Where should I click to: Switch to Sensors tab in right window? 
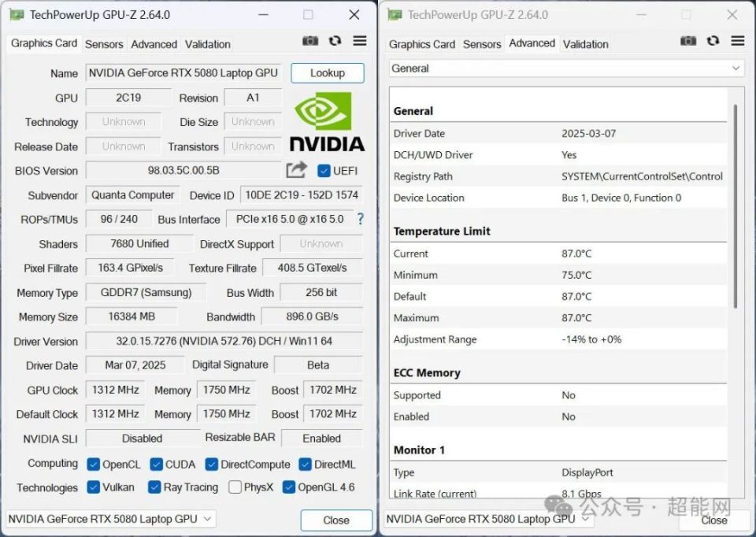coord(482,44)
